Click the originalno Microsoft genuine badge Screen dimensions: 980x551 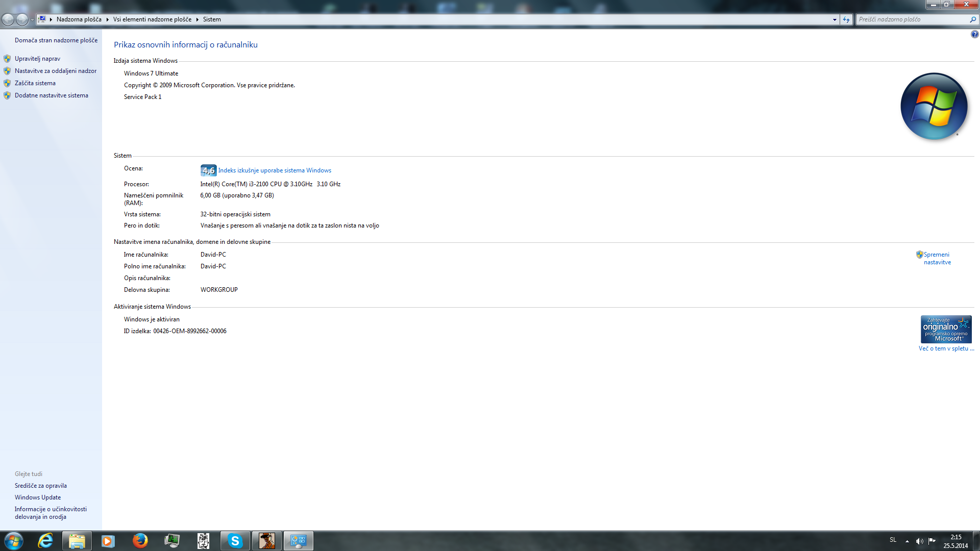pyautogui.click(x=946, y=329)
